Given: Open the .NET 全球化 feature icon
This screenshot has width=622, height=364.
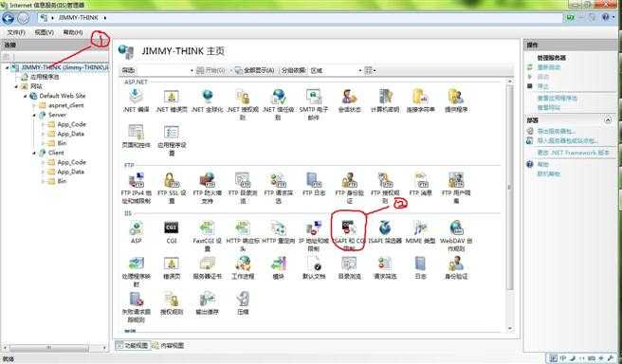Looking at the screenshot, I should click(207, 100).
